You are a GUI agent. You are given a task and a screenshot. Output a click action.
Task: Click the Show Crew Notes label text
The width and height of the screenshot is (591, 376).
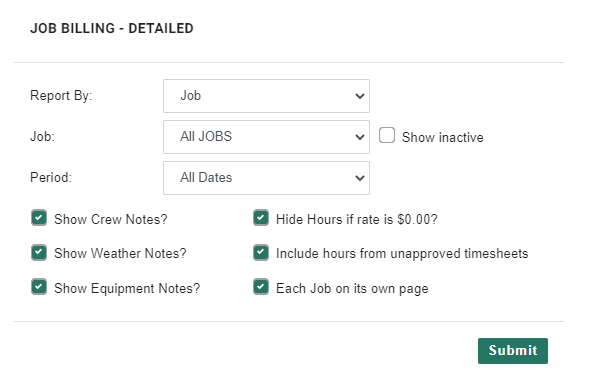pos(111,219)
